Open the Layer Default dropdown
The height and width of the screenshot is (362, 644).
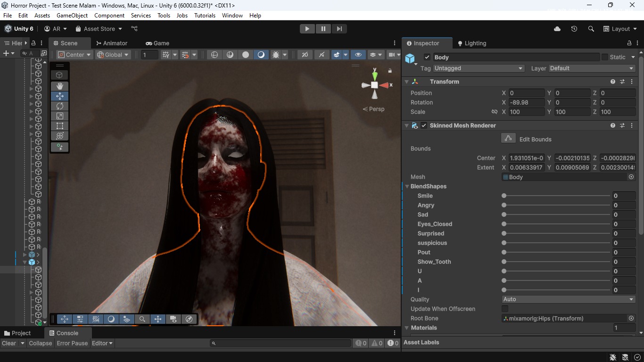point(592,68)
